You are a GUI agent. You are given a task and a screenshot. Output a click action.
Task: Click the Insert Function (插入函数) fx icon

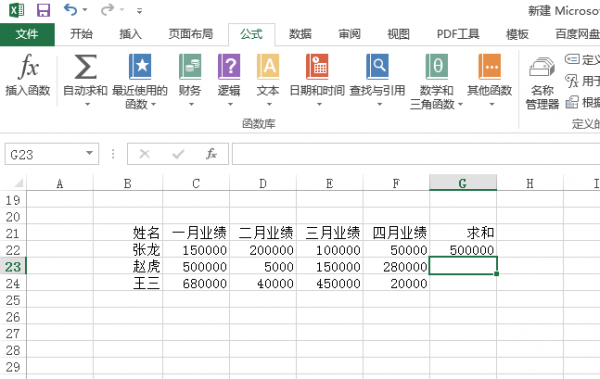(28, 67)
